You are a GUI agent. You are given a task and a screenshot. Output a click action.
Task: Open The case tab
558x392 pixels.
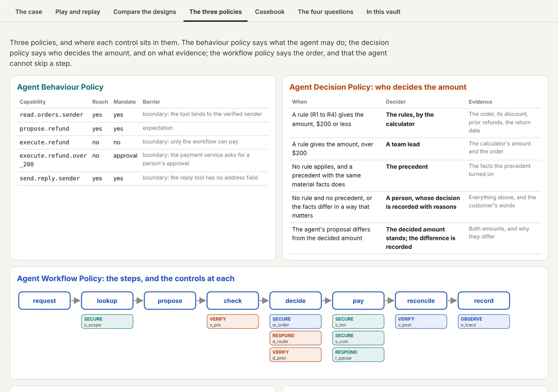pyautogui.click(x=29, y=12)
